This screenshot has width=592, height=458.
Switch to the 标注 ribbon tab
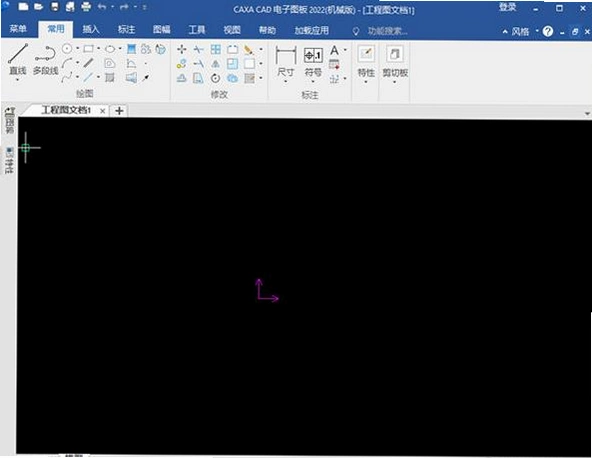tap(126, 29)
